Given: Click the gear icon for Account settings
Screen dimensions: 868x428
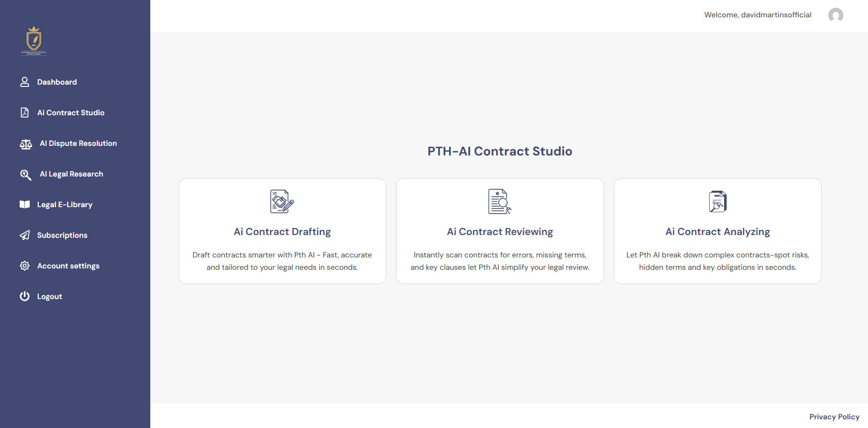Looking at the screenshot, I should [25, 266].
